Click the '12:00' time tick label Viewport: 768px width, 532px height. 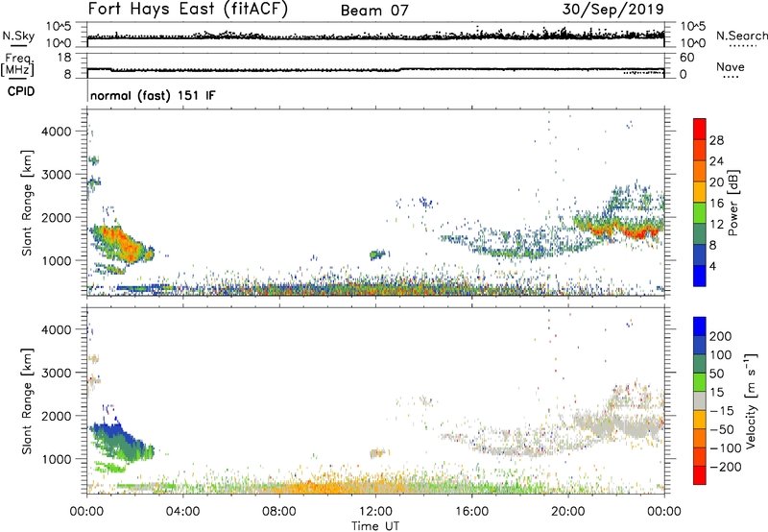[375, 512]
